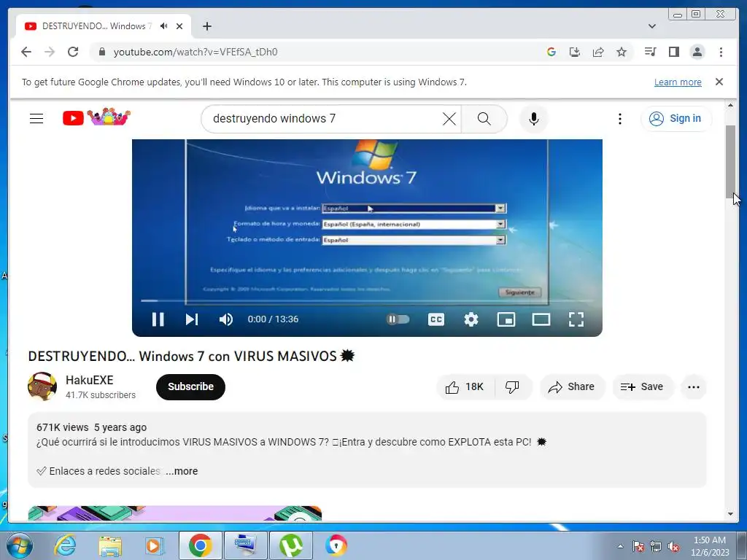Bookmark this page with the star icon
Viewport: 747px width, 560px height.
622,52
